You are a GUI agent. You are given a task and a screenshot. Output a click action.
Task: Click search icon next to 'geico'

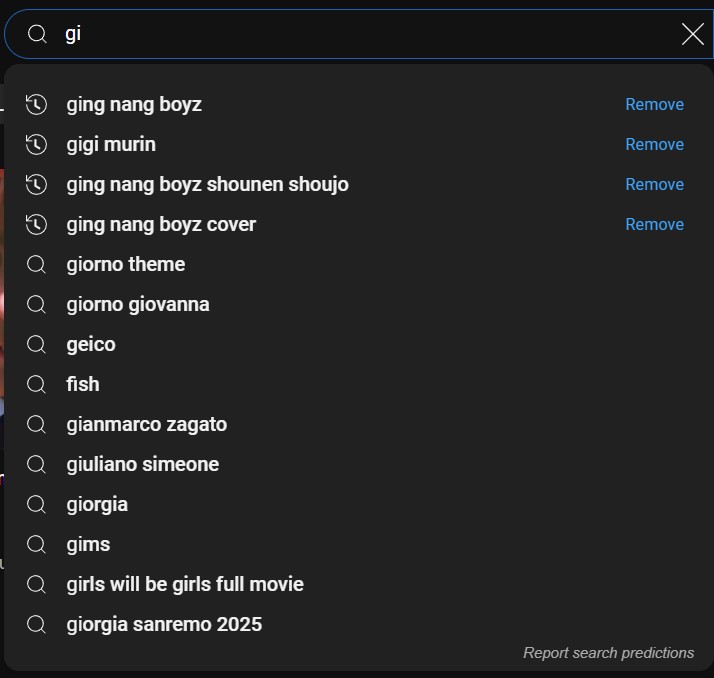click(36, 344)
